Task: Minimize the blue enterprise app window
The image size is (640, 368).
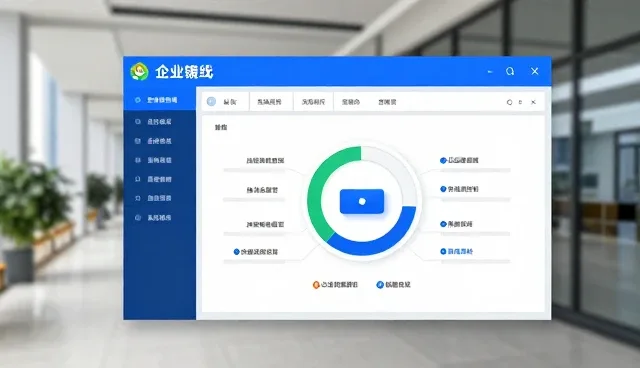Action: [490, 72]
